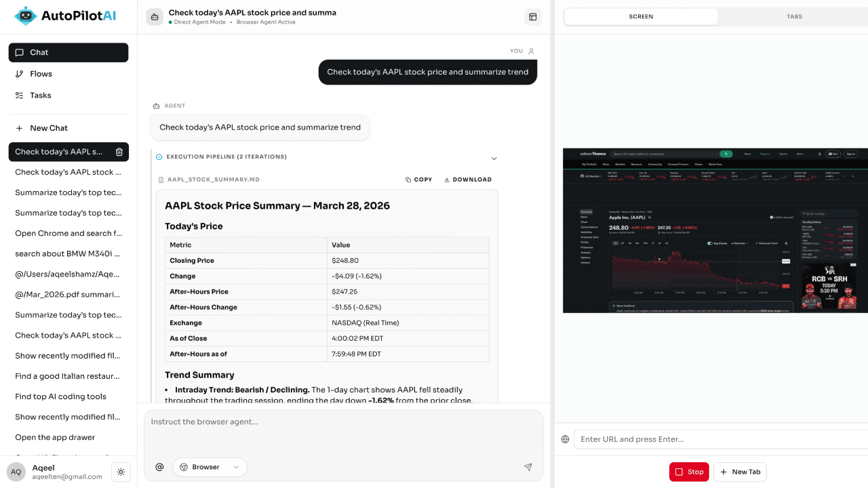Open the Tasks section

pos(68,96)
